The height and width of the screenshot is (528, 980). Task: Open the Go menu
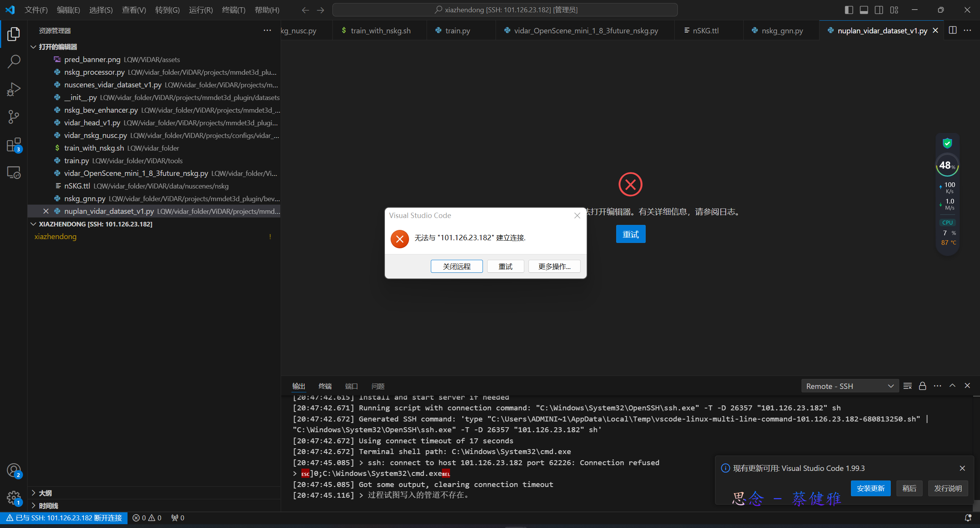pos(167,10)
